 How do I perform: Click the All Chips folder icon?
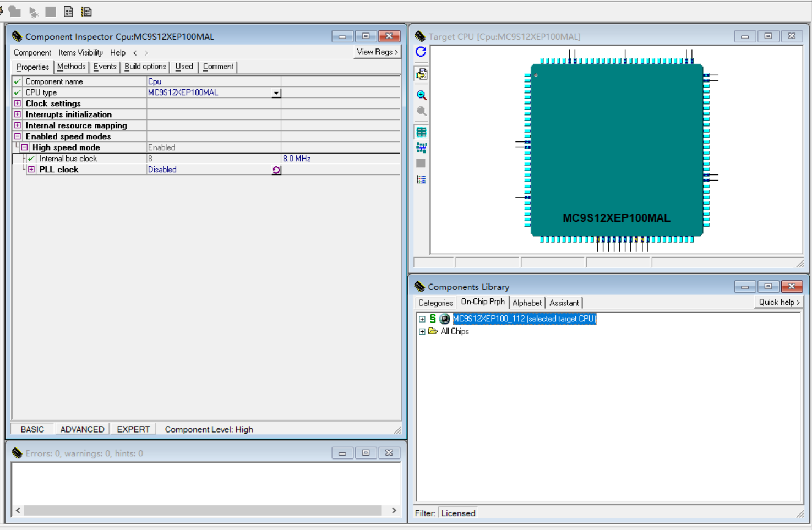pyautogui.click(x=433, y=331)
